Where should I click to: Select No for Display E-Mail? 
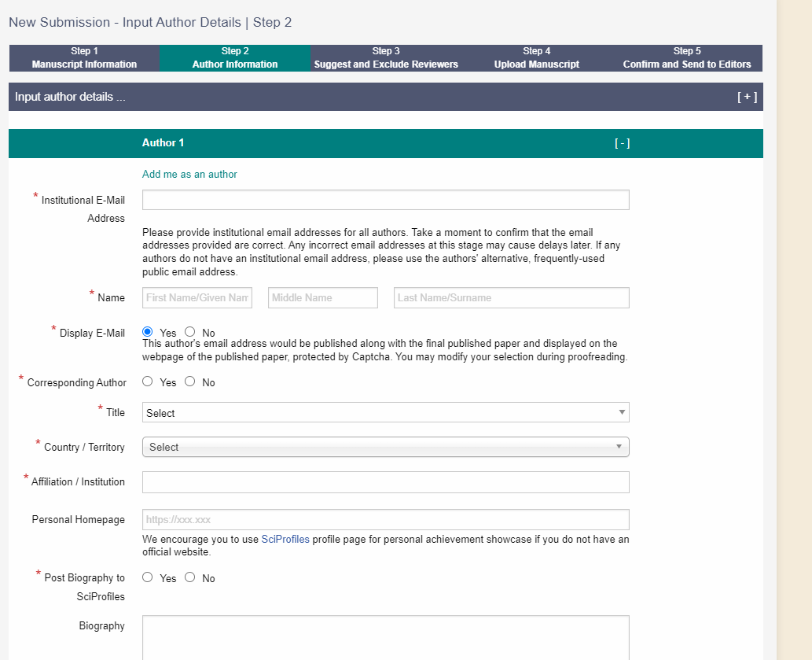point(190,333)
